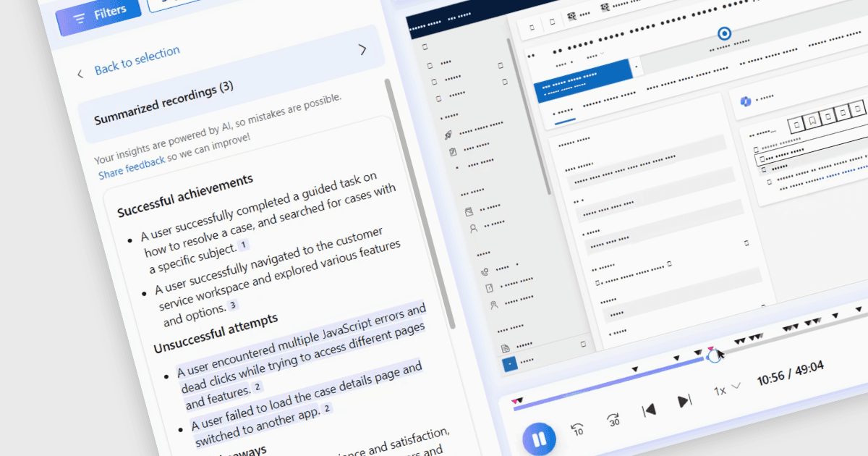Open citation 1 after 'a specific subject'
868x456 pixels.
[244, 245]
